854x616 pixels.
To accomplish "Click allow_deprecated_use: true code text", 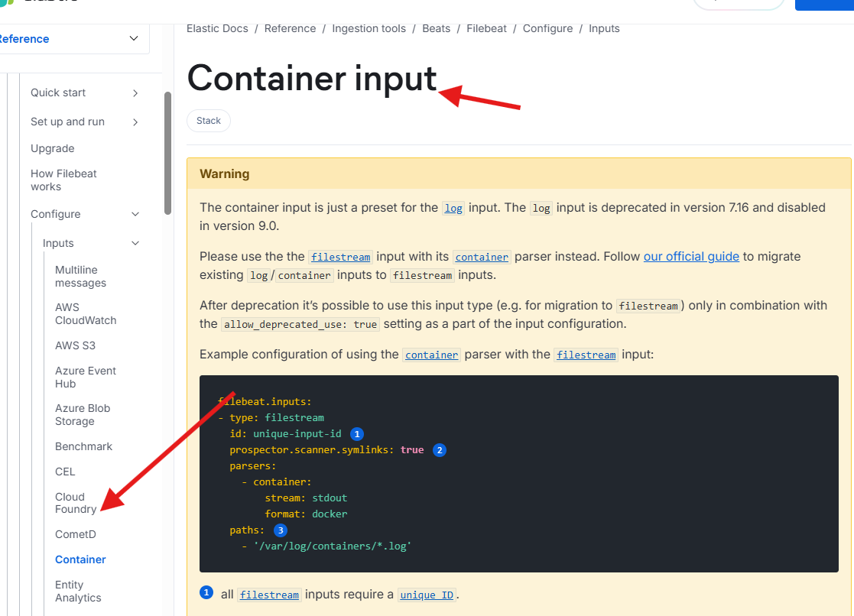I will 300,325.
